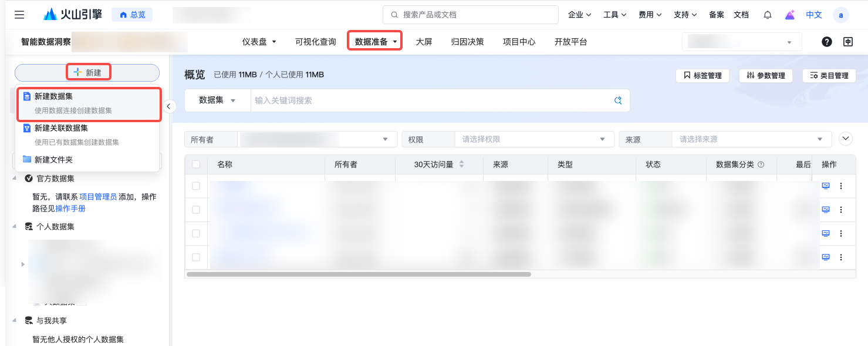868x346 pixels.
Task: Go to 大屏 tab
Action: click(424, 42)
